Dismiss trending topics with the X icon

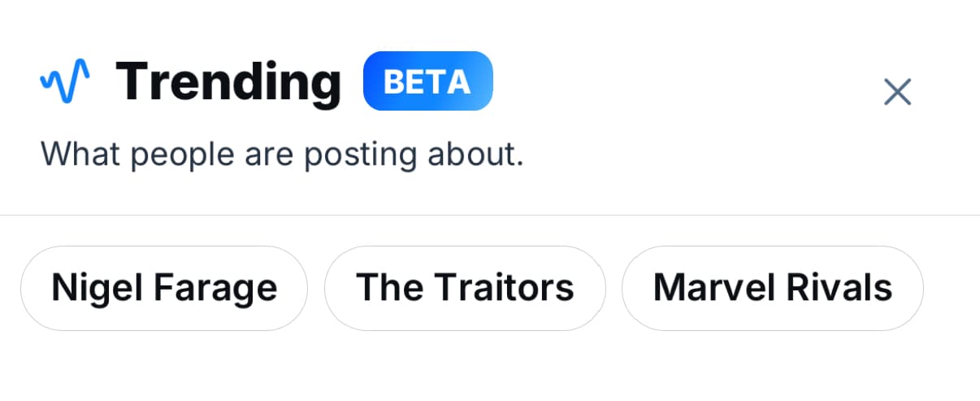point(897,92)
